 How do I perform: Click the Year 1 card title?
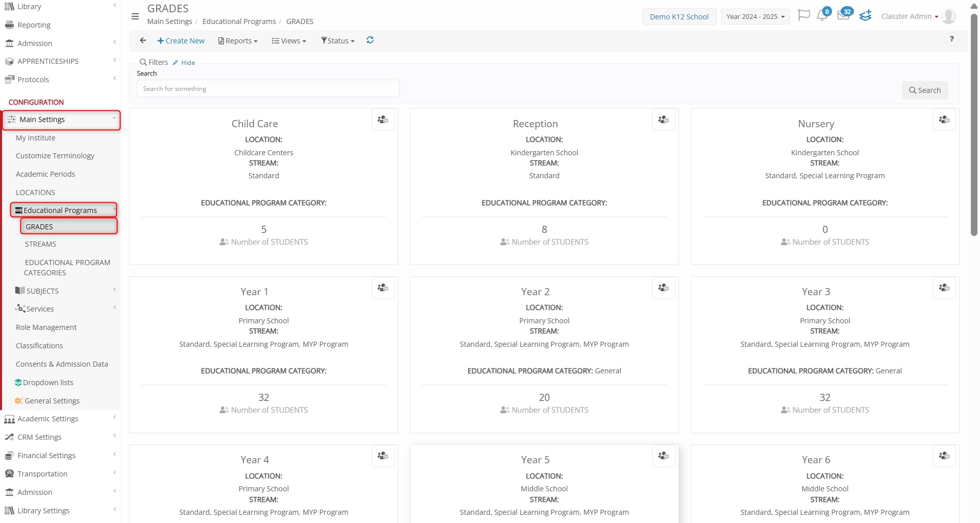254,292
